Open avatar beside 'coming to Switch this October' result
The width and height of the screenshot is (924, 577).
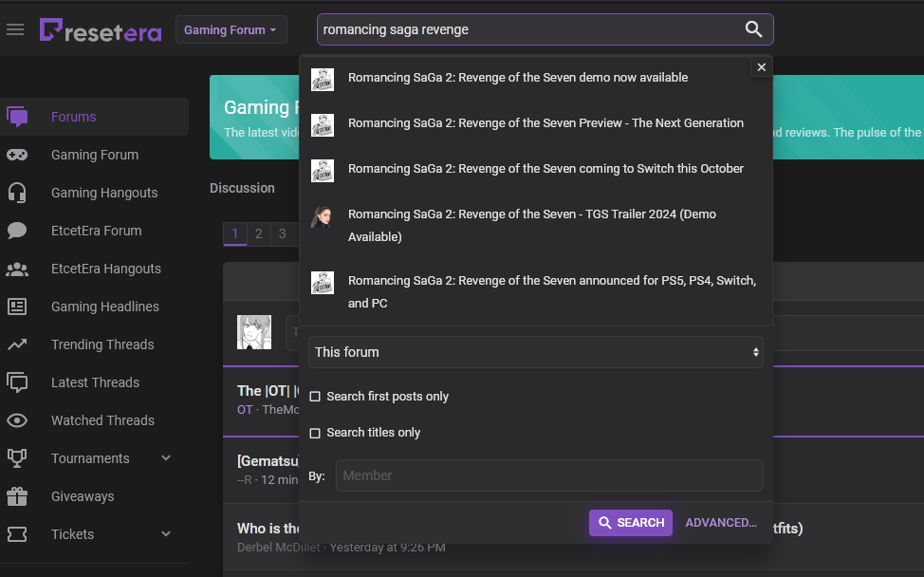click(x=323, y=171)
